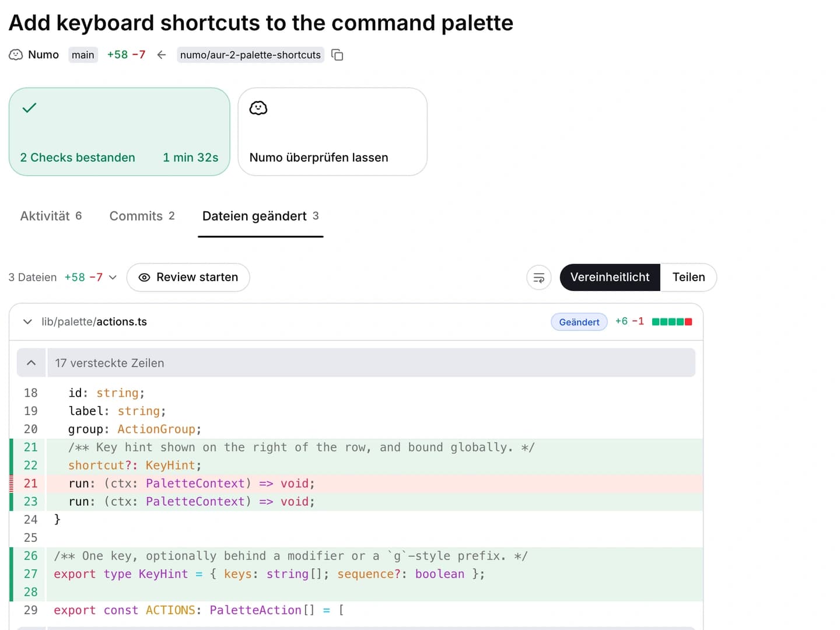Click the +58 −7 stat in page header
The height and width of the screenshot is (630, 840).
[126, 55]
